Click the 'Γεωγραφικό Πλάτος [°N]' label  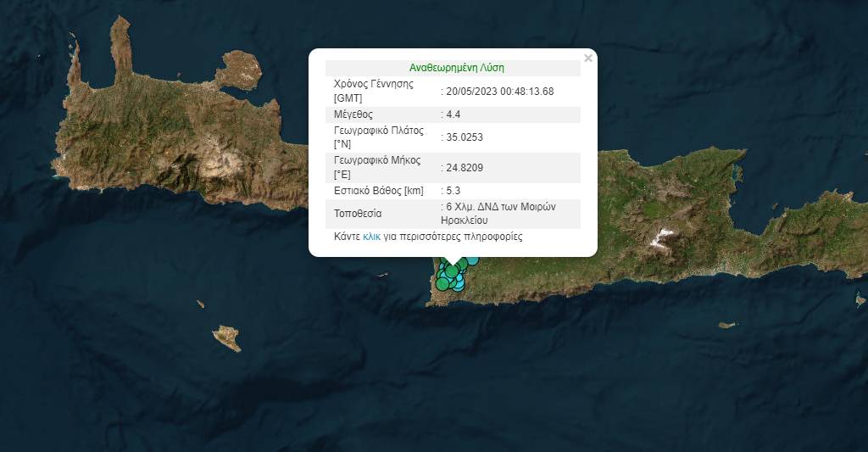tap(379, 137)
